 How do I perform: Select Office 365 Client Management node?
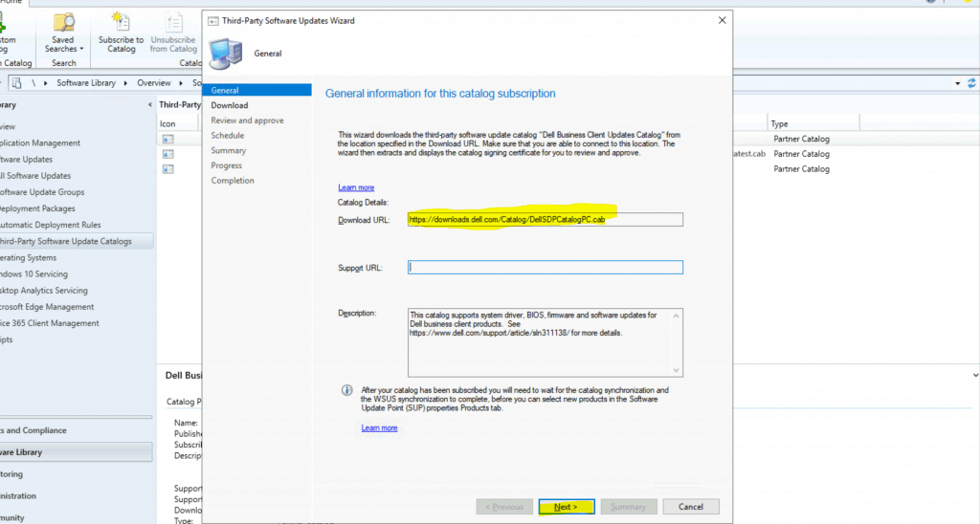coord(50,323)
